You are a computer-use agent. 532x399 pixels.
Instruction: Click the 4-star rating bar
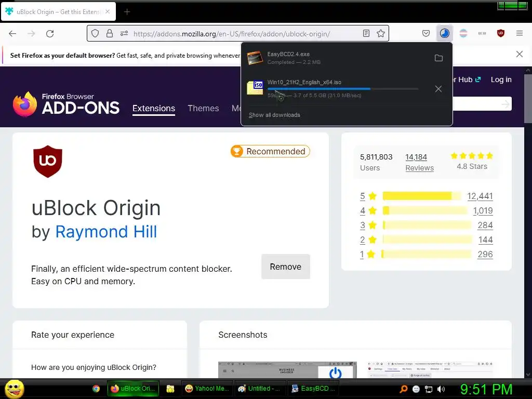coord(425,211)
